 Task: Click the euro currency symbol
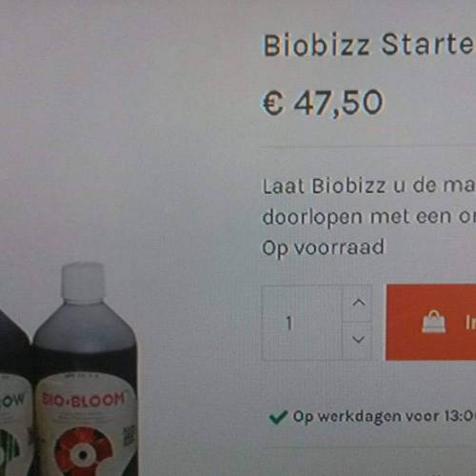point(273,103)
